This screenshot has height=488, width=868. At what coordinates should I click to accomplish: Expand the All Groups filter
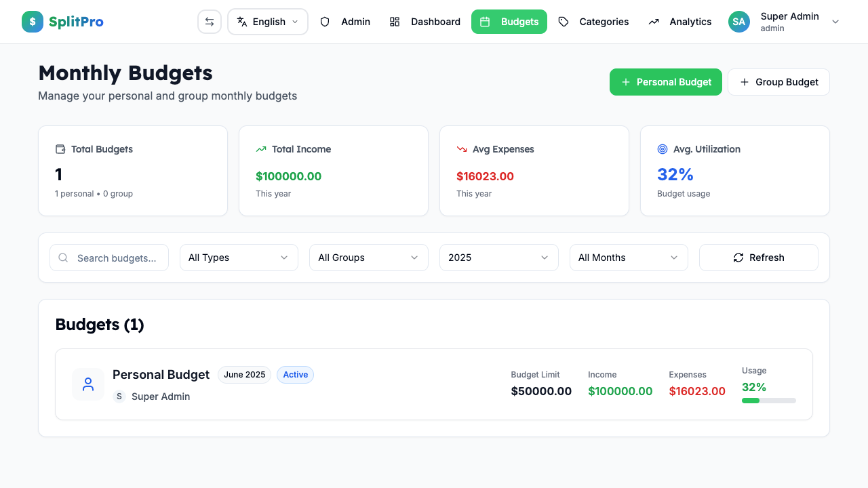tap(368, 258)
